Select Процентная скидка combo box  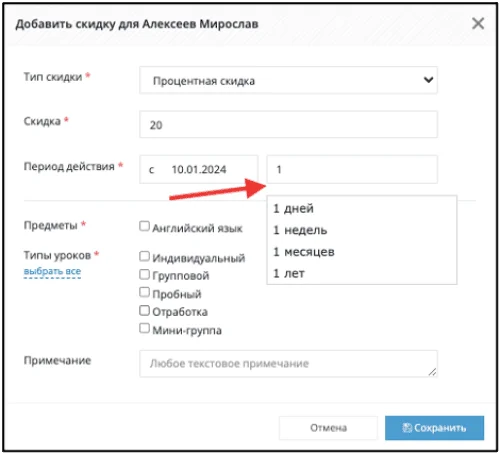click(288, 80)
